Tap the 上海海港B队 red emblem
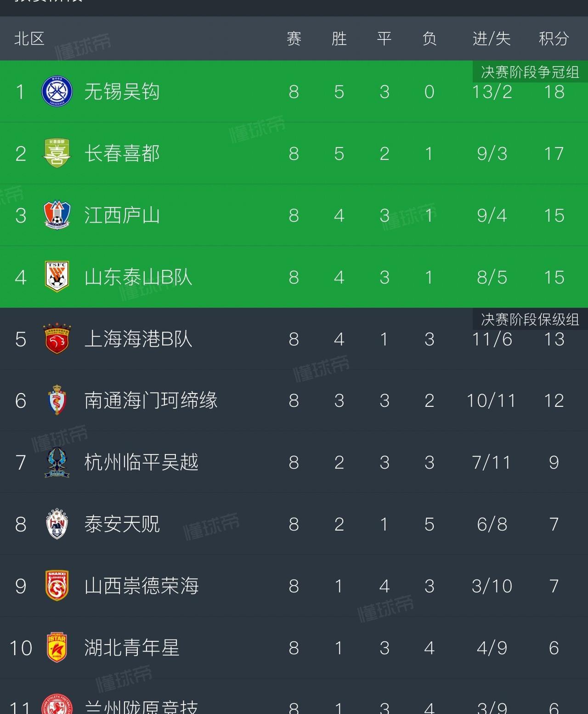The image size is (588, 714). click(57, 339)
